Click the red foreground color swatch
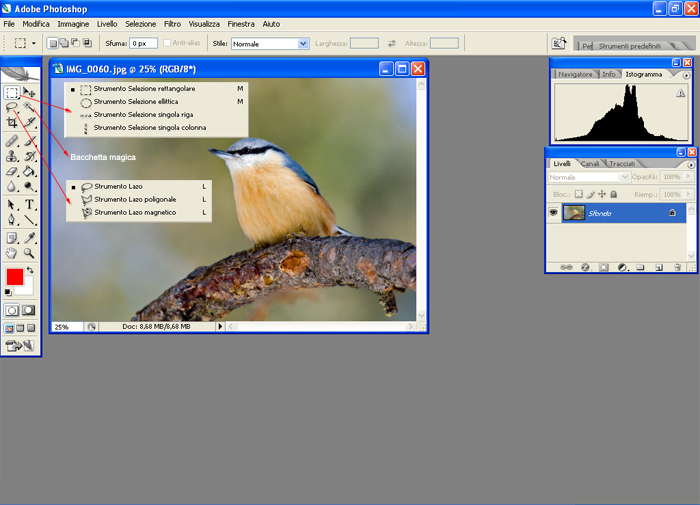The width and height of the screenshot is (700, 505). pyautogui.click(x=14, y=277)
